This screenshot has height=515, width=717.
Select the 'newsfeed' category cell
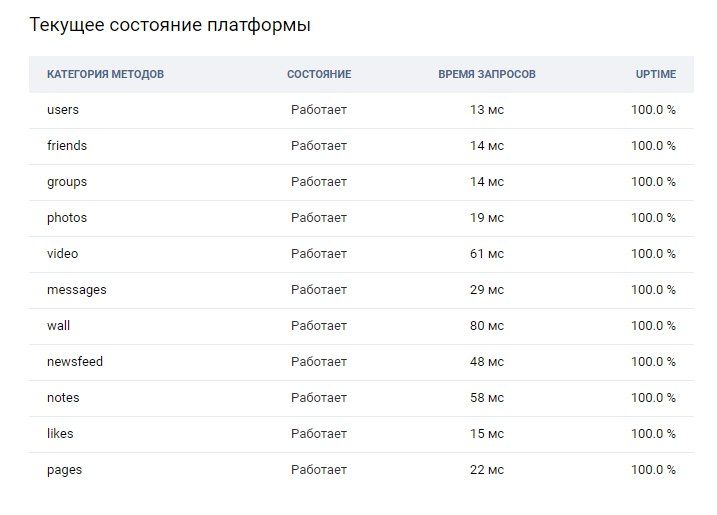click(75, 361)
